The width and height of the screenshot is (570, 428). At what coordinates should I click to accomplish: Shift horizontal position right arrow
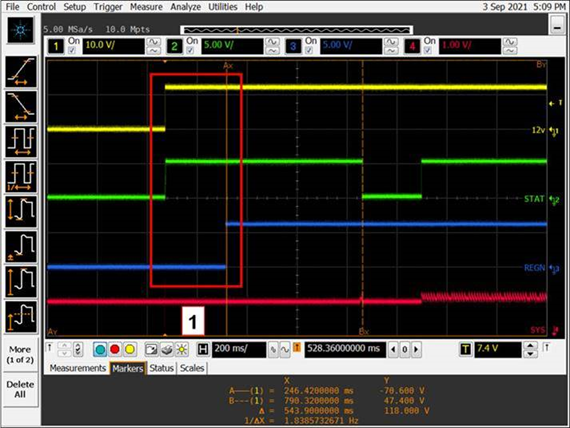pyautogui.click(x=416, y=349)
